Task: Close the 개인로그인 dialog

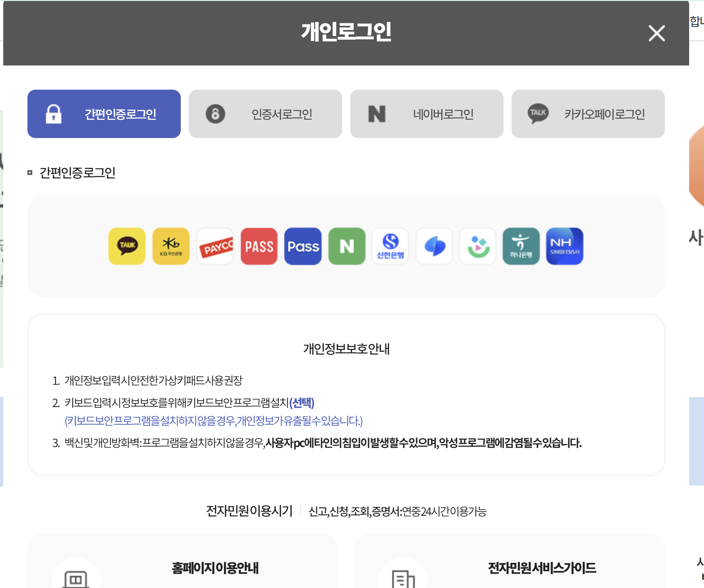Action: click(657, 33)
